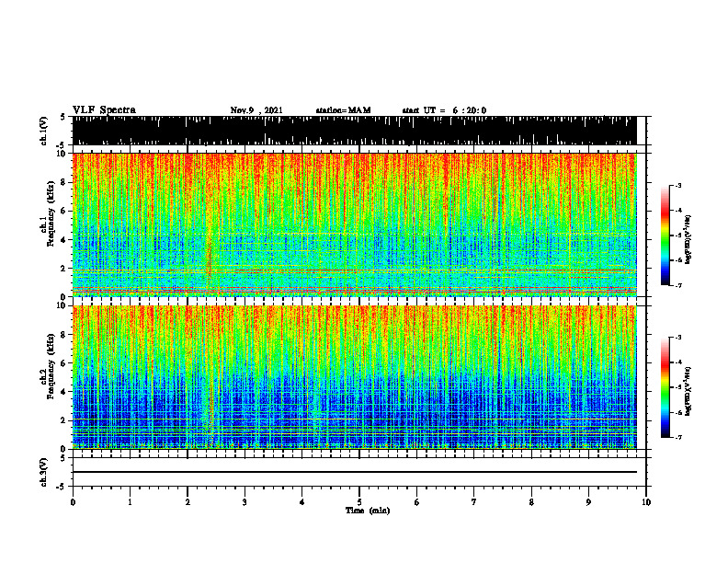The image size is (728, 563).
Task: Click the "-3" label on ch.1 color bar
Action: point(678,185)
